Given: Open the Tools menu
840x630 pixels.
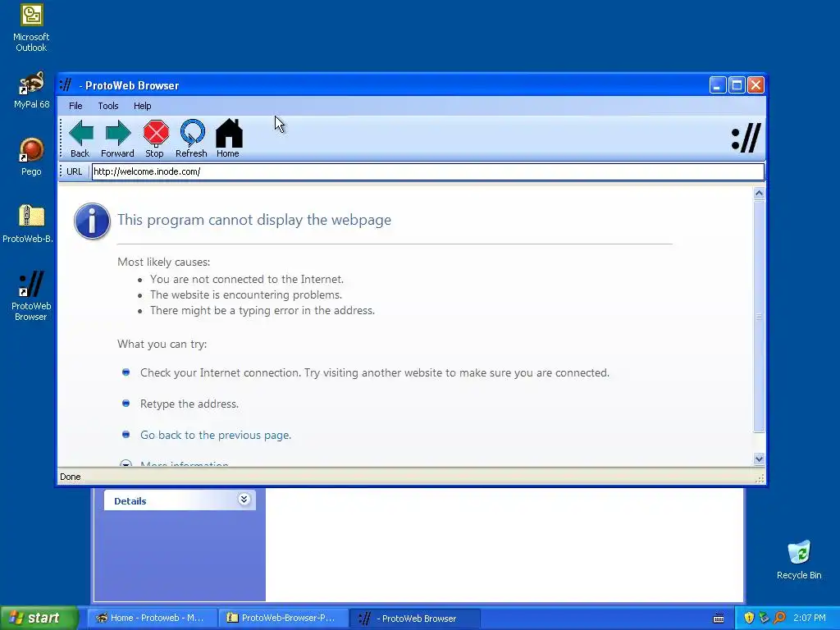Looking at the screenshot, I should tap(108, 106).
